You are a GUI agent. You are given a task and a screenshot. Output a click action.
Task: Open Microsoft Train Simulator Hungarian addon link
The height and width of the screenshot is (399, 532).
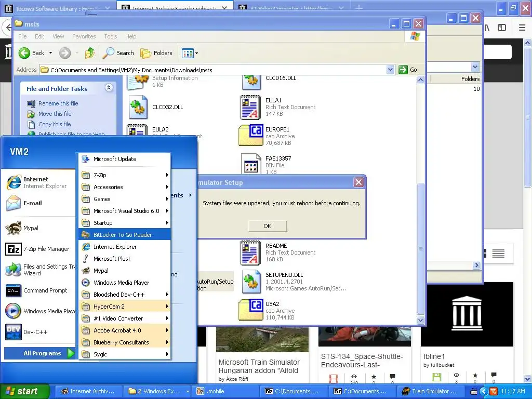(x=259, y=366)
